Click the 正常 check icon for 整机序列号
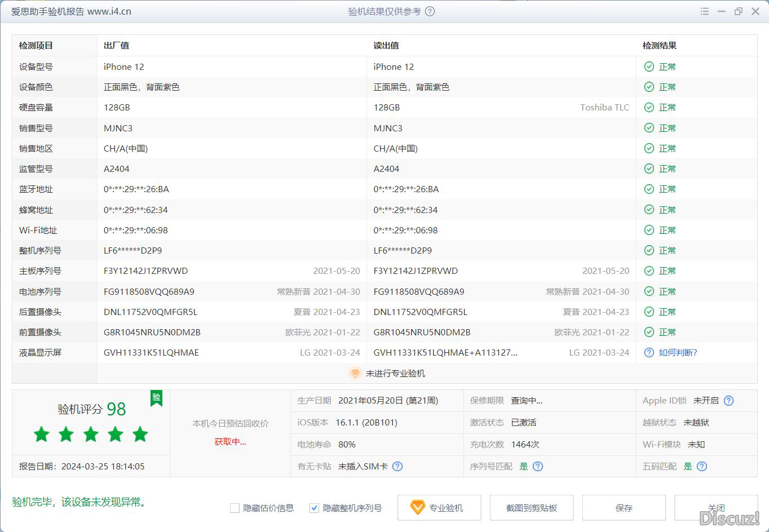Viewport: 769px width, 532px height. (x=649, y=250)
